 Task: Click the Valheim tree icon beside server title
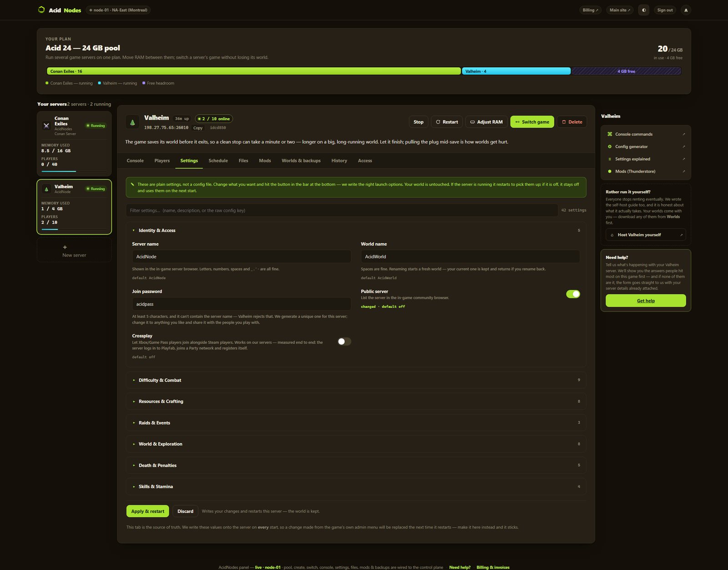click(132, 122)
